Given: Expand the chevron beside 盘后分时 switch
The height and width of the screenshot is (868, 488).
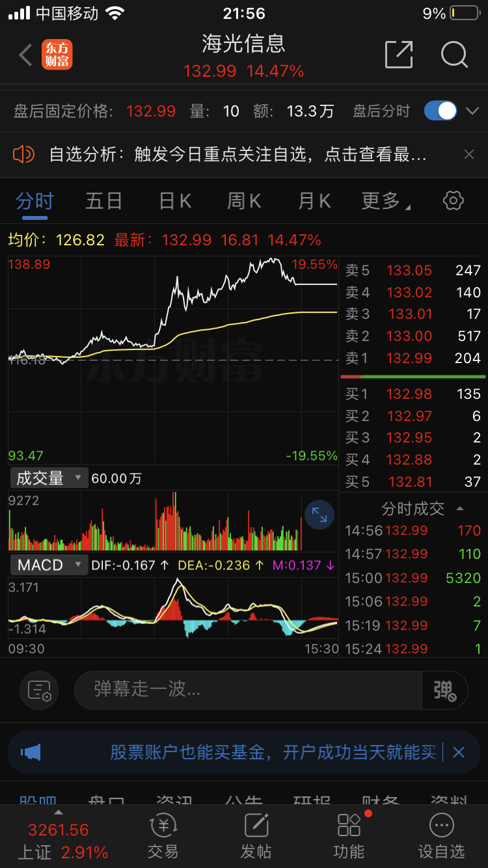Looking at the screenshot, I should [472, 111].
